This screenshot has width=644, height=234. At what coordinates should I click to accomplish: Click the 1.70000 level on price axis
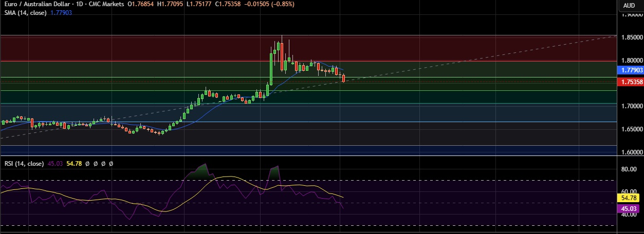point(630,106)
